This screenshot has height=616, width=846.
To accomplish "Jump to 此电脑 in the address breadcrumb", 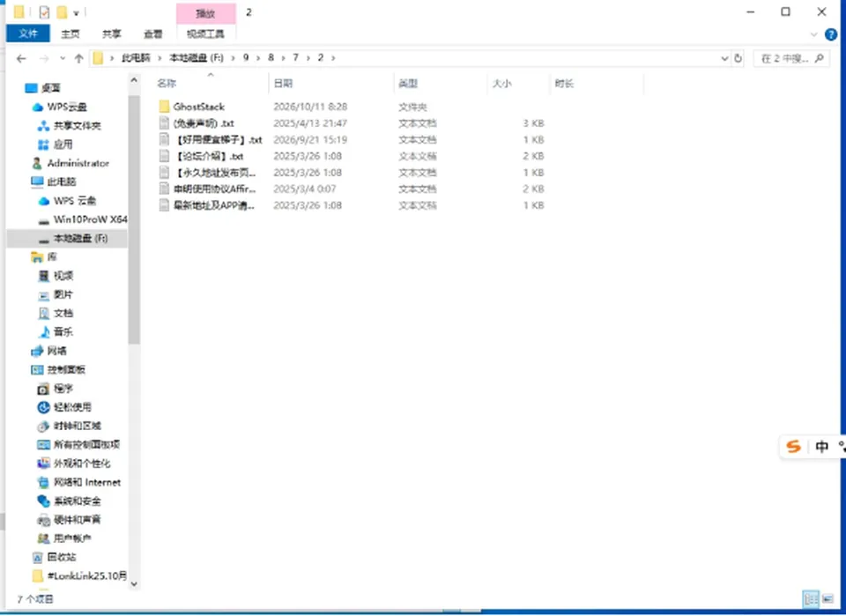I will tap(136, 57).
